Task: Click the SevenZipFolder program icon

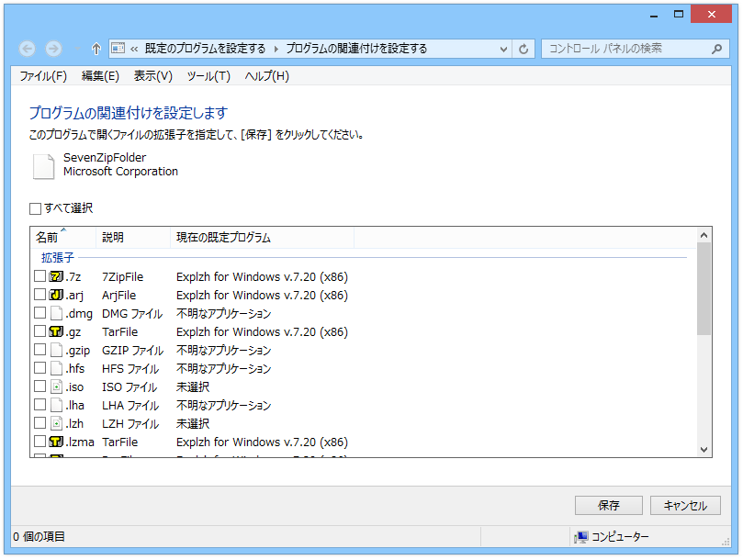Action: (43, 166)
